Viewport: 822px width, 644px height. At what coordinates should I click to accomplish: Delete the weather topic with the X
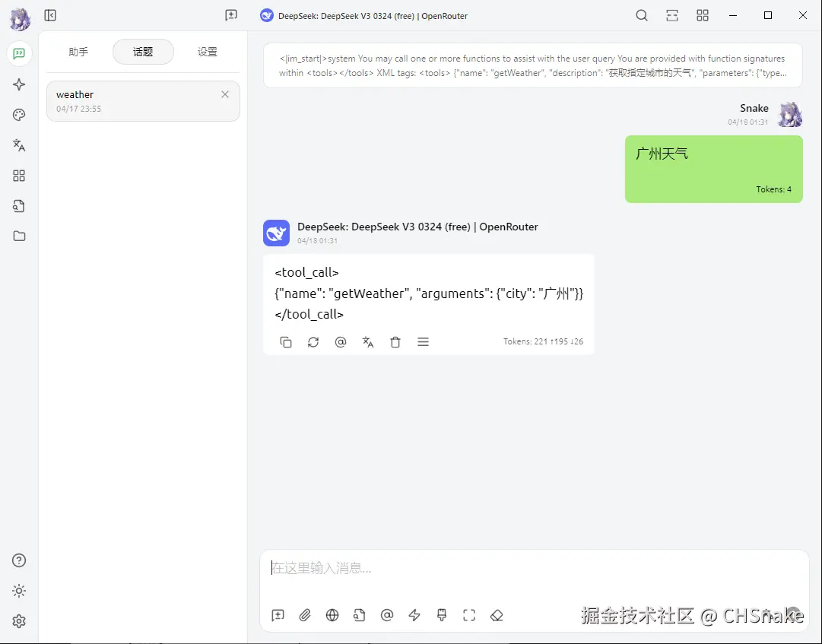[x=225, y=94]
